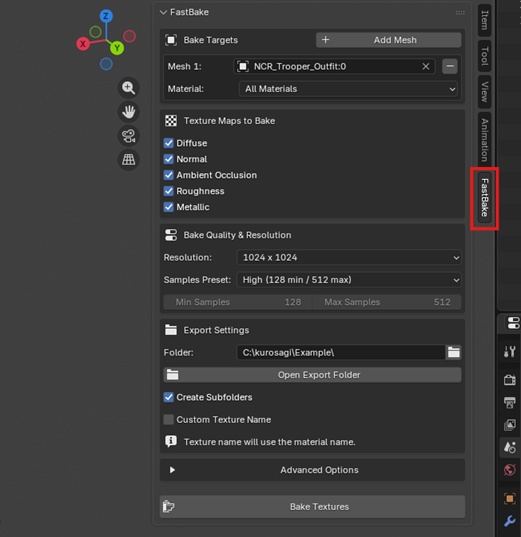
Task: Open the View Layer properties tab icon
Action: tap(509, 425)
